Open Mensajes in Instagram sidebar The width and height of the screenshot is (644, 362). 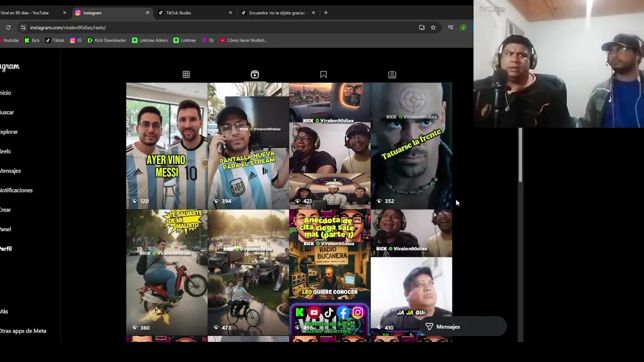click(x=11, y=171)
